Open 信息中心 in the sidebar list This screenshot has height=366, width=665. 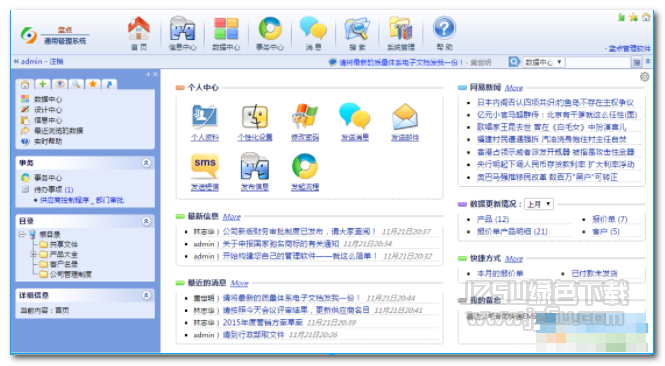point(48,120)
